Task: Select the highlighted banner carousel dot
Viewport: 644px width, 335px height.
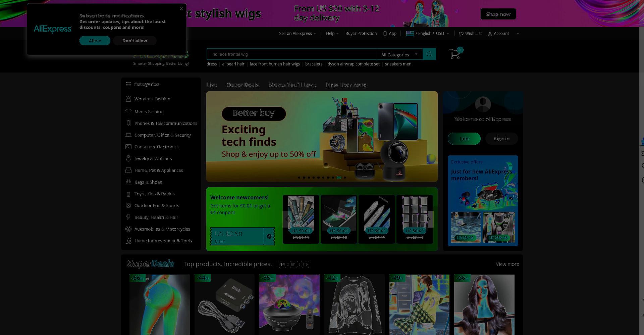Action: pos(339,178)
